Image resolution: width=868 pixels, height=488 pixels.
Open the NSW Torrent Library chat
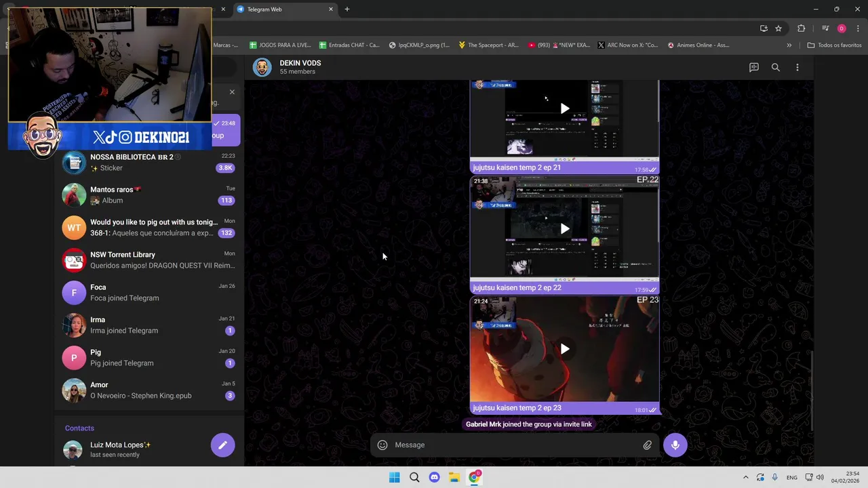(x=149, y=260)
